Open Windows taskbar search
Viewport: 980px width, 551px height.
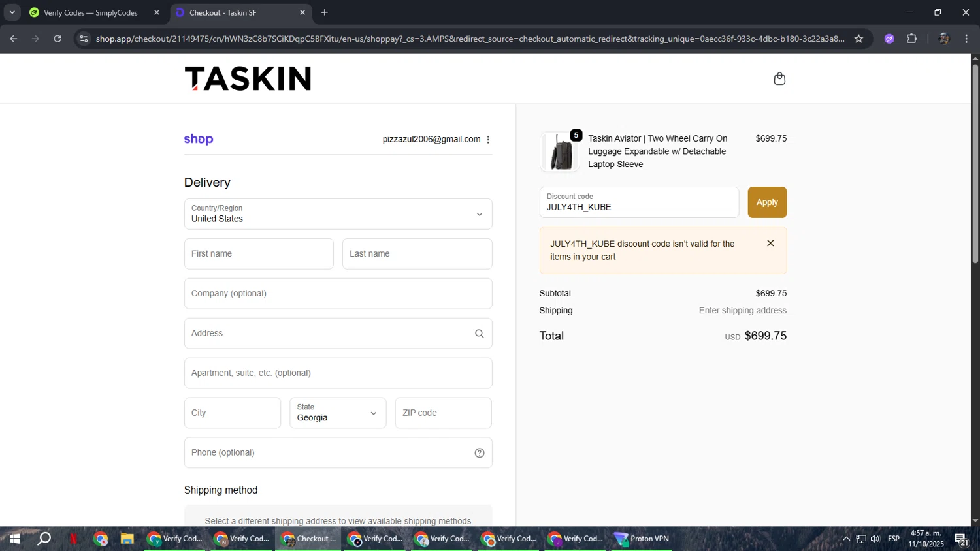pos(44,539)
